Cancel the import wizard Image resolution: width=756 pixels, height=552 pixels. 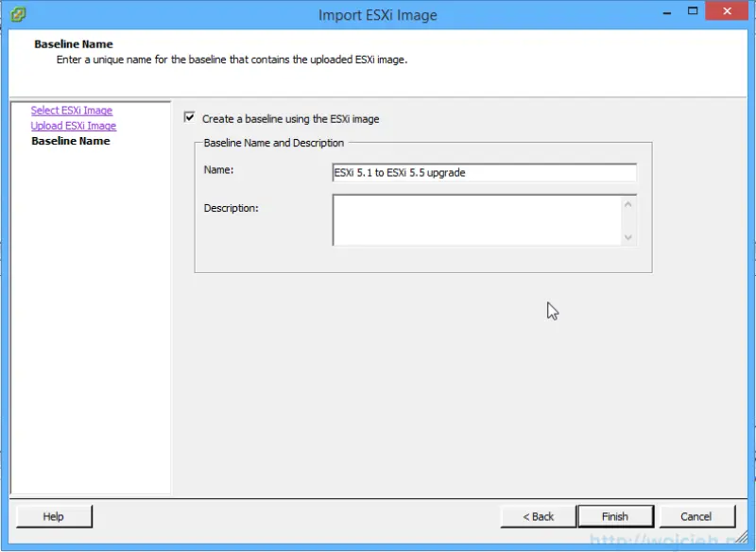tap(696, 516)
